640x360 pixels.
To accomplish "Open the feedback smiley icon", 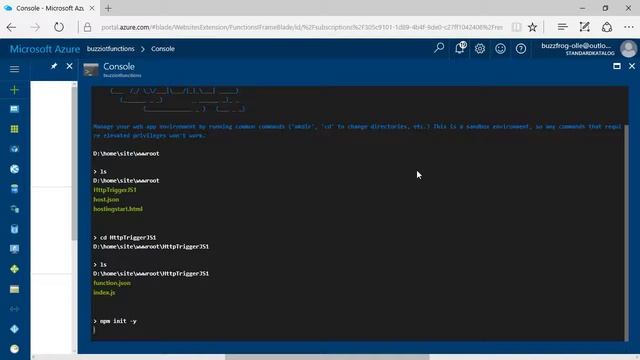I will point(500,49).
